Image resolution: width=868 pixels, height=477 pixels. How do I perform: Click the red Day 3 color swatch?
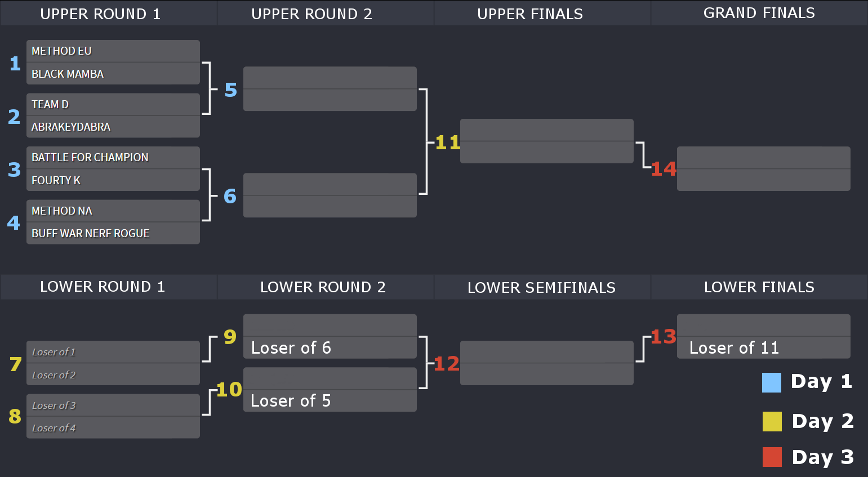click(x=772, y=457)
